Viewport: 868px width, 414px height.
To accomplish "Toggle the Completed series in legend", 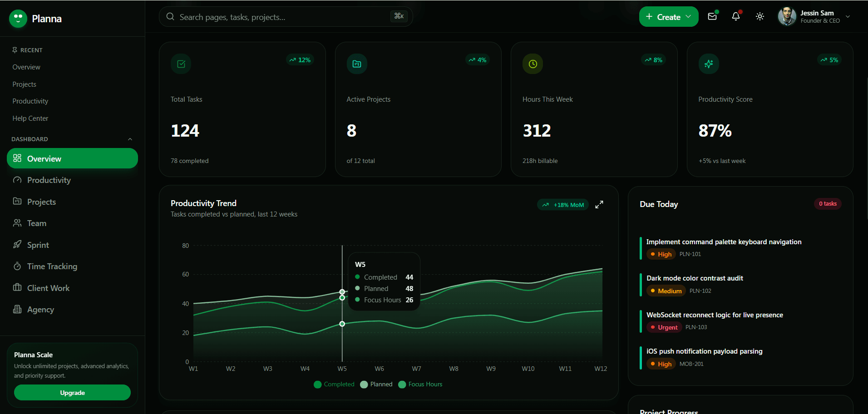I will pyautogui.click(x=334, y=384).
